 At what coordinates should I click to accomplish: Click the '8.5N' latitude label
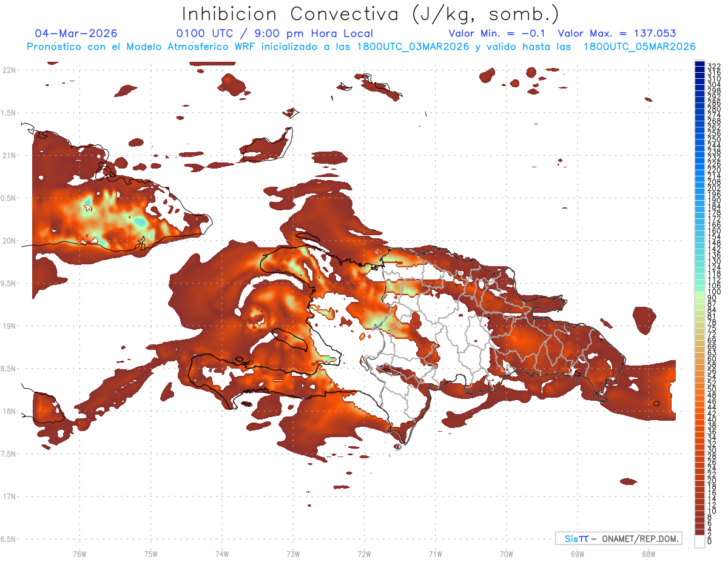[x=9, y=369]
